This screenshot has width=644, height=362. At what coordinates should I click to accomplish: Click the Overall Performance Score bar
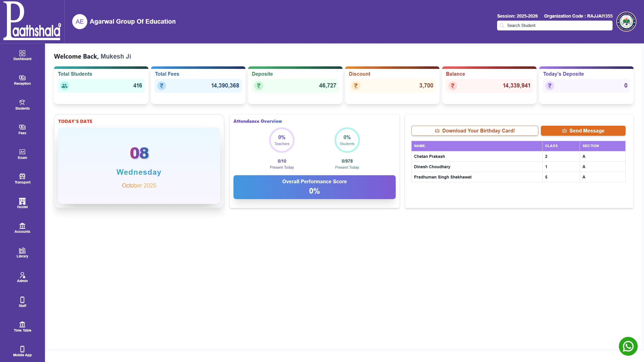[314, 187]
